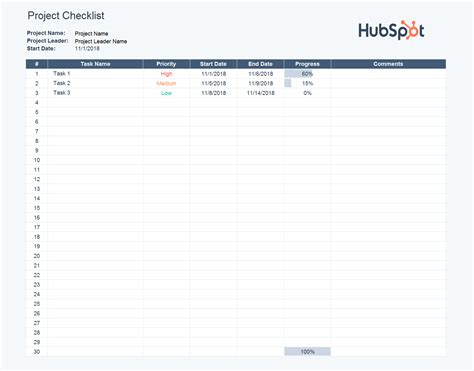
Task: Click the Comments cell for Task 2
Action: coord(388,83)
